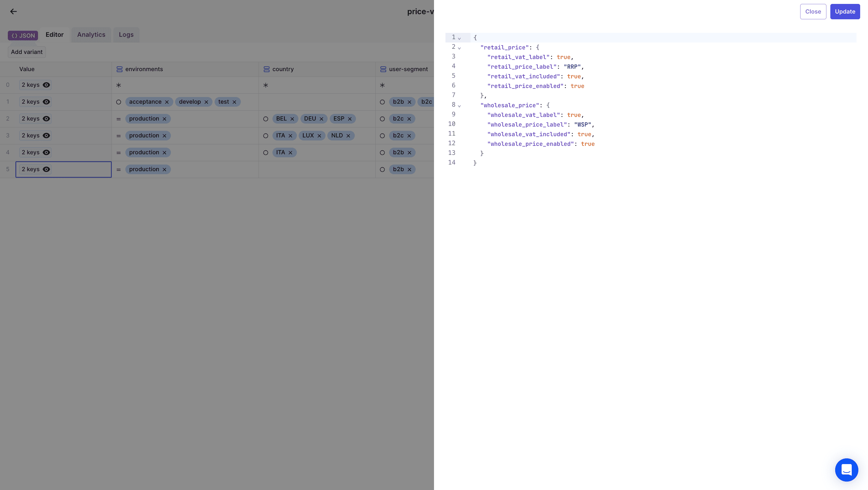
Task: Remove the b2c tag in row 3
Action: tap(409, 136)
